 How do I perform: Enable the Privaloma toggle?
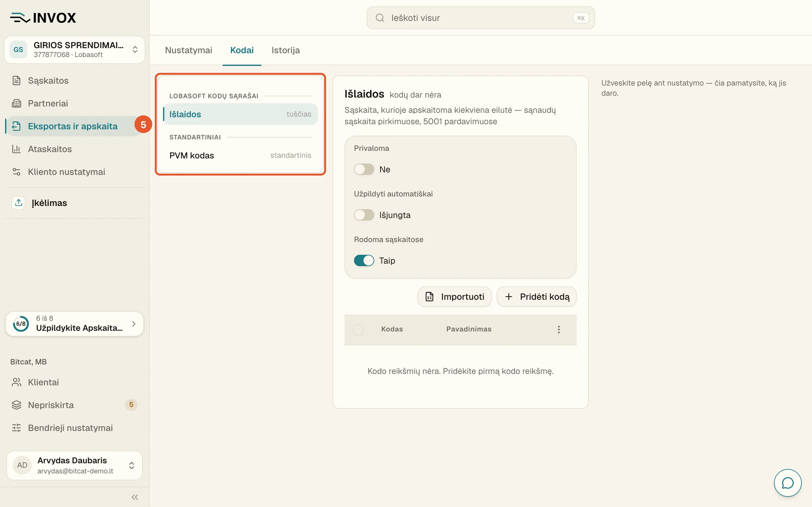364,169
